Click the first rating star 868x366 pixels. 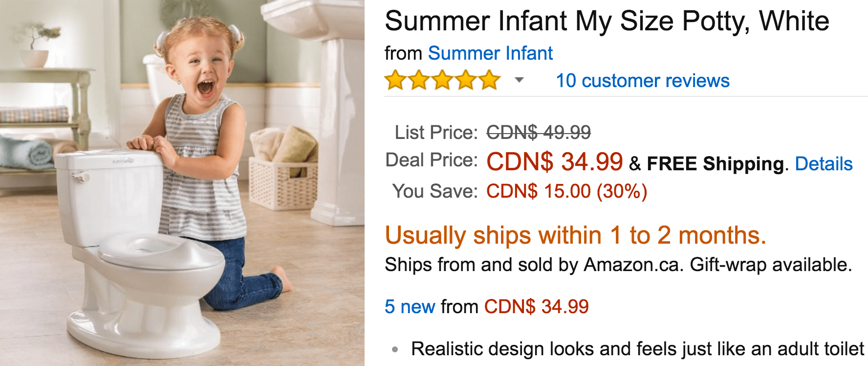click(x=395, y=80)
